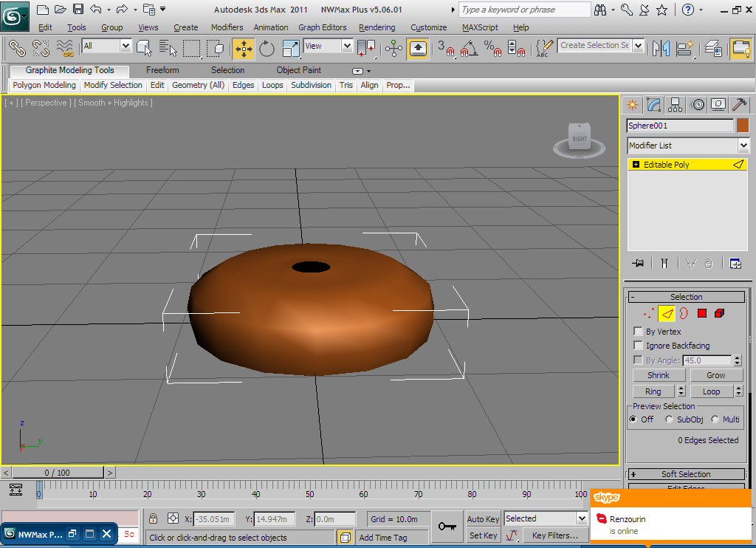This screenshot has width=756, height=548.
Task: Open the Utilities hammer panel tab
Action: pos(739,105)
